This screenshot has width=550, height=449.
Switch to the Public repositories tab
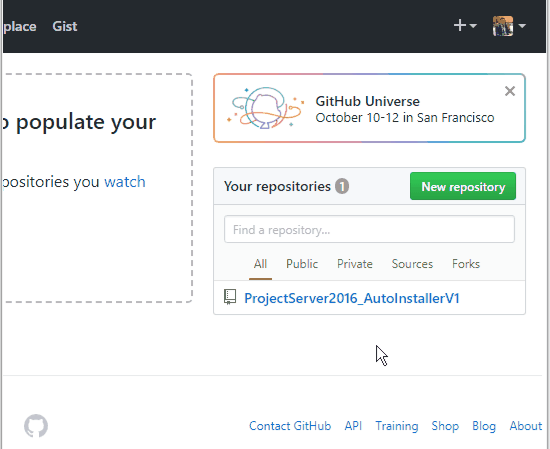[x=302, y=264]
